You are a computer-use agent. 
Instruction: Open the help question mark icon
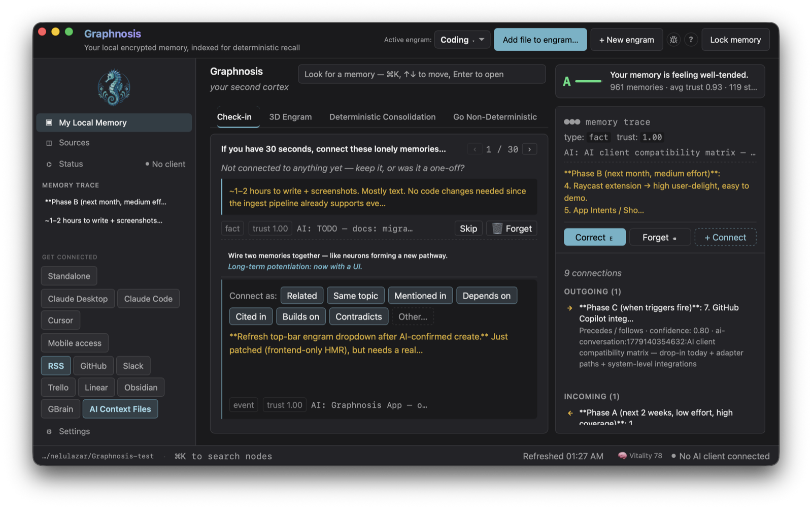coord(691,40)
